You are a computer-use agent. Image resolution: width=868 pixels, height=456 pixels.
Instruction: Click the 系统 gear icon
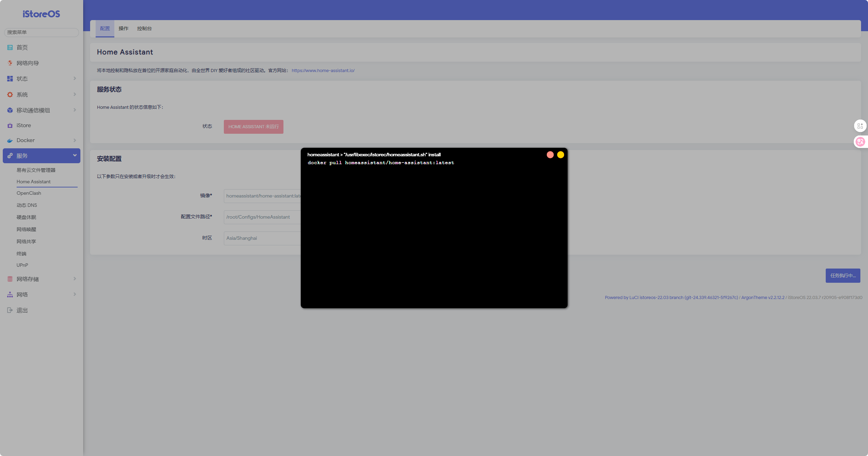point(10,95)
